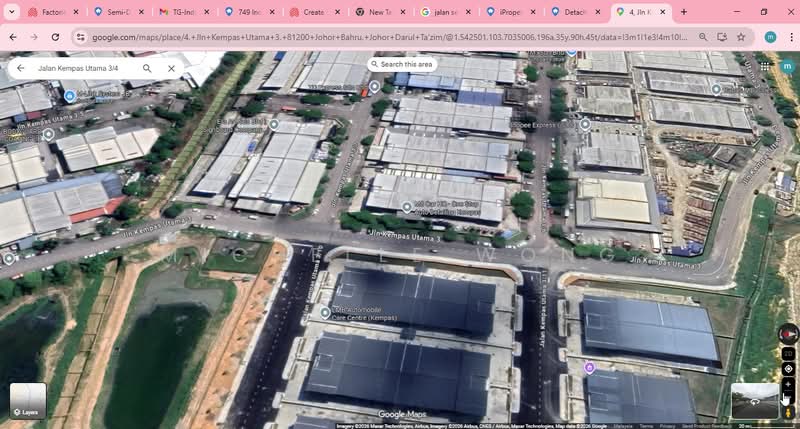800x429 pixels.
Task: Switch map to 2D view
Action: 788,353
